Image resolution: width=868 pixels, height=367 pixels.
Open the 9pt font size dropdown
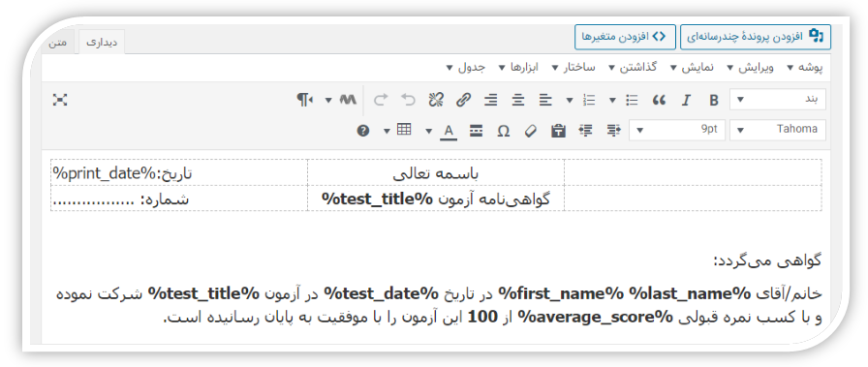677,130
